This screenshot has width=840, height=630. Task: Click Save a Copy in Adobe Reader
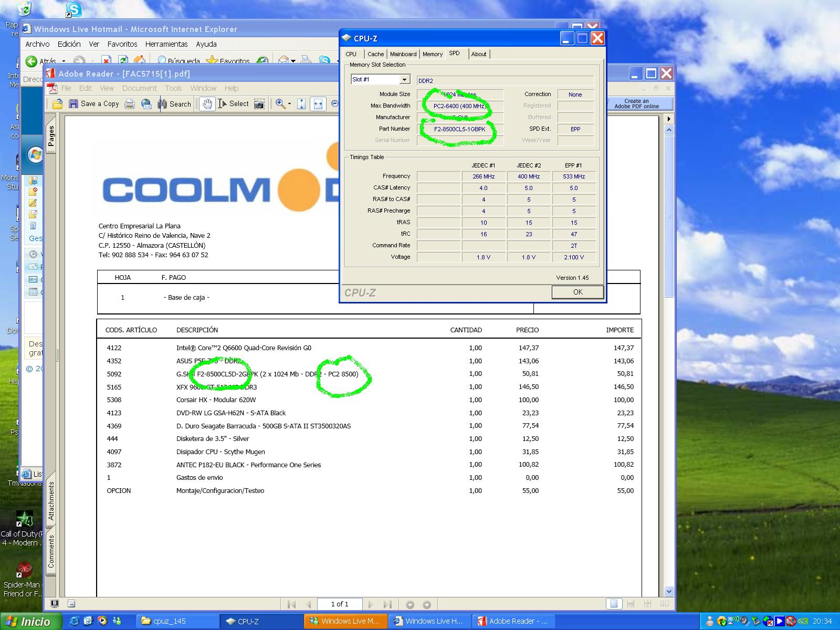(94, 104)
